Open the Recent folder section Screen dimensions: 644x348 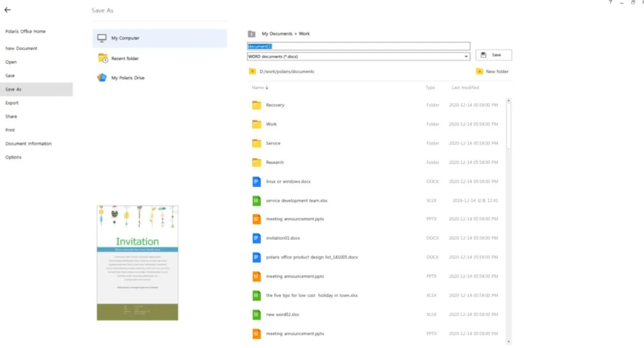126,58
